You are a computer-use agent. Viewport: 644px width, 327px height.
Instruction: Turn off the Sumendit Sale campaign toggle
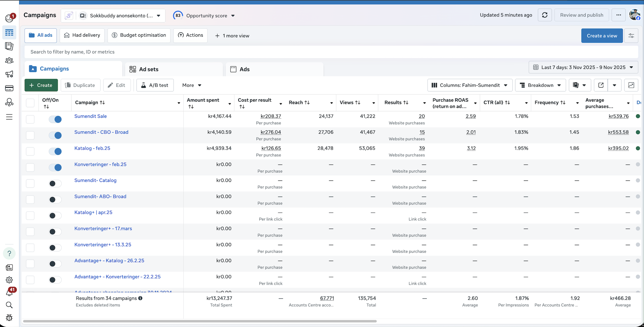[55, 119]
